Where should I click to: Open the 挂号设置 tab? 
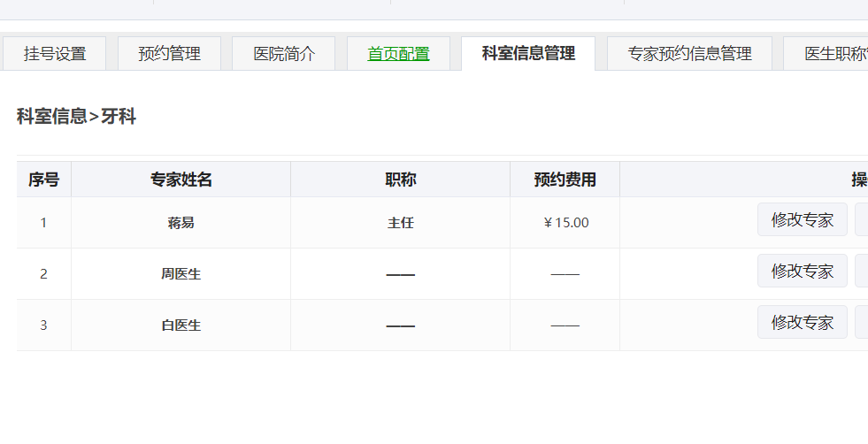[55, 54]
